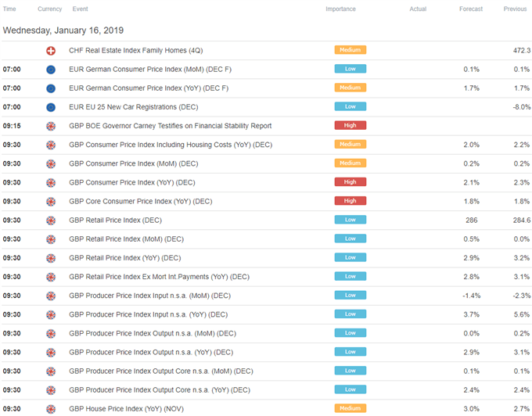Viewport: 532px width, 416px height.
Task: Open EUR German Consumer Price Index (MoM) event
Action: 150,70
